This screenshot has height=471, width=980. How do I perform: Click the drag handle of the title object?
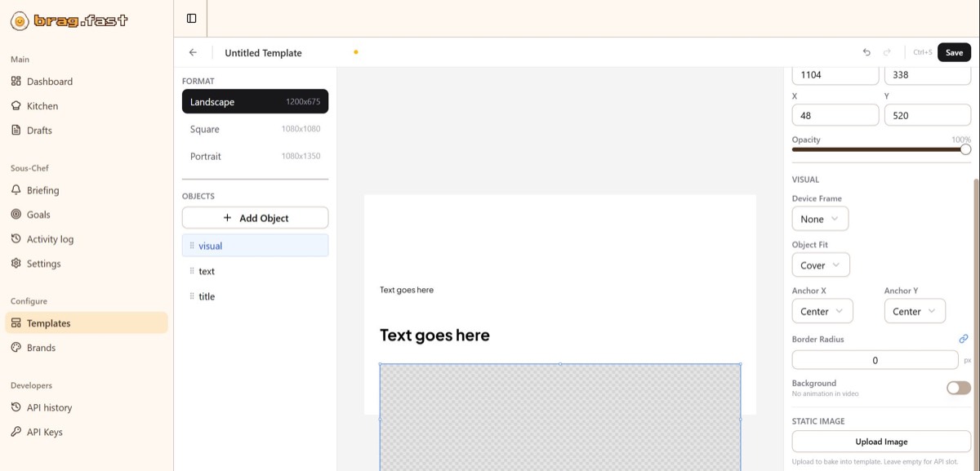tap(192, 296)
